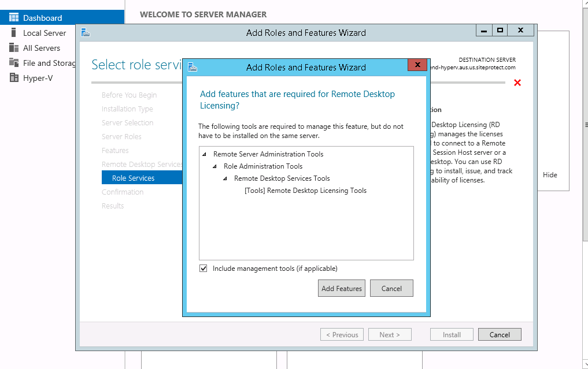
Task: Collapse Remote Server Administration Tools node
Action: coord(204,154)
